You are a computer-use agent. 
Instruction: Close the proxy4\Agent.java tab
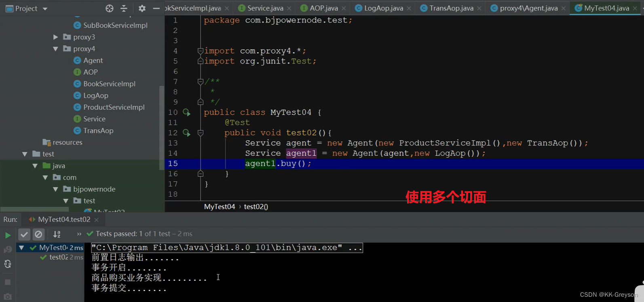pyautogui.click(x=563, y=8)
